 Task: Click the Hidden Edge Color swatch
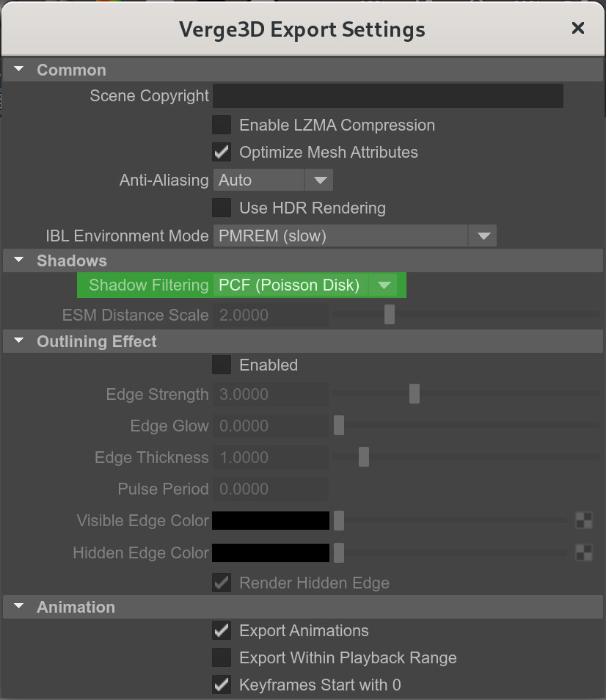(271, 553)
